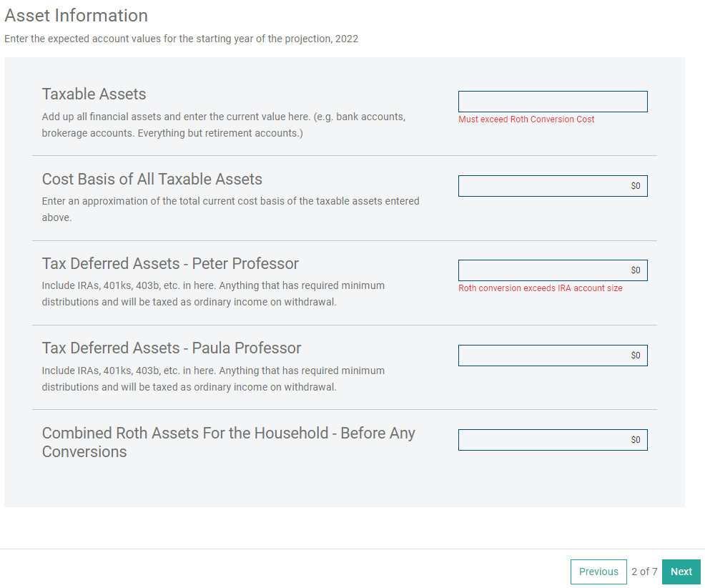Click the Taxable Assets section heading

[x=94, y=94]
